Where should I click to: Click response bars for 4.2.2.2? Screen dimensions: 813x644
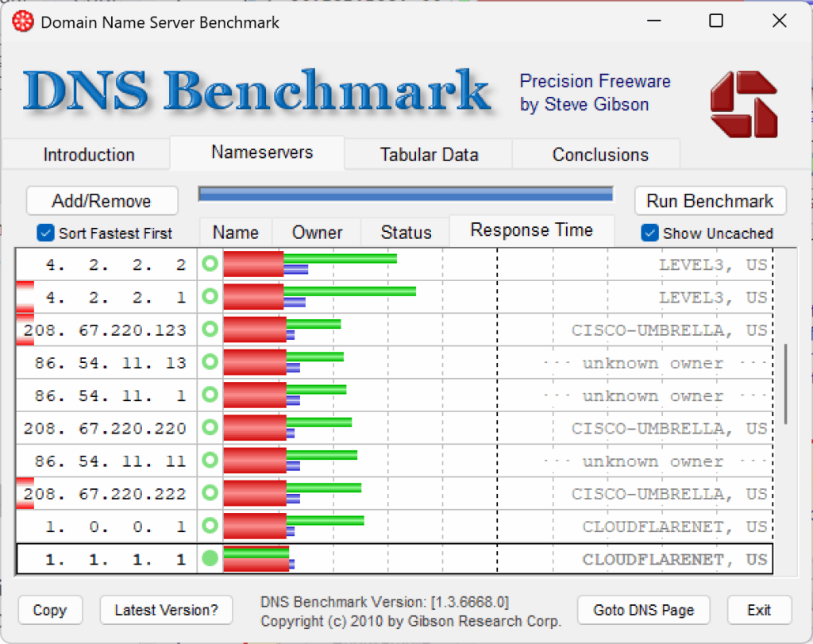pyautogui.click(x=310, y=264)
